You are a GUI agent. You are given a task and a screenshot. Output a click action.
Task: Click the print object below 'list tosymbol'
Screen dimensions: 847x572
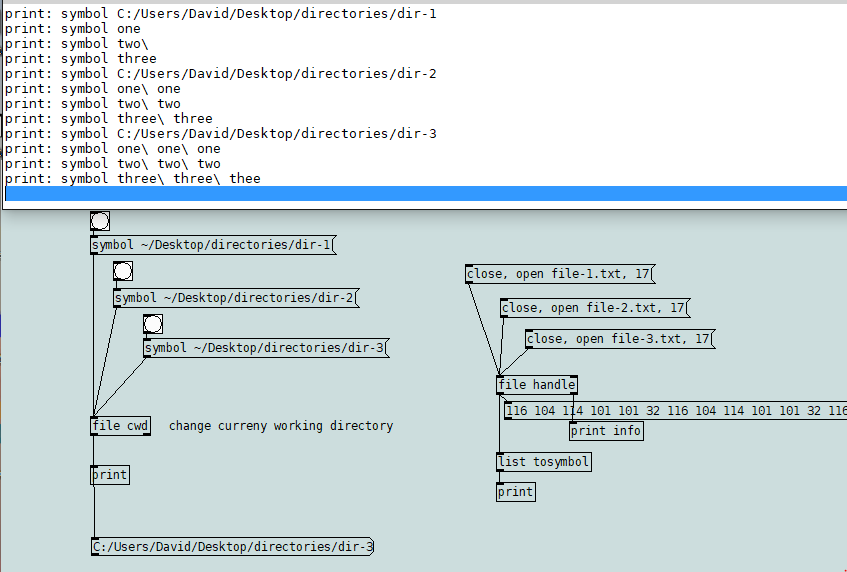pos(515,492)
